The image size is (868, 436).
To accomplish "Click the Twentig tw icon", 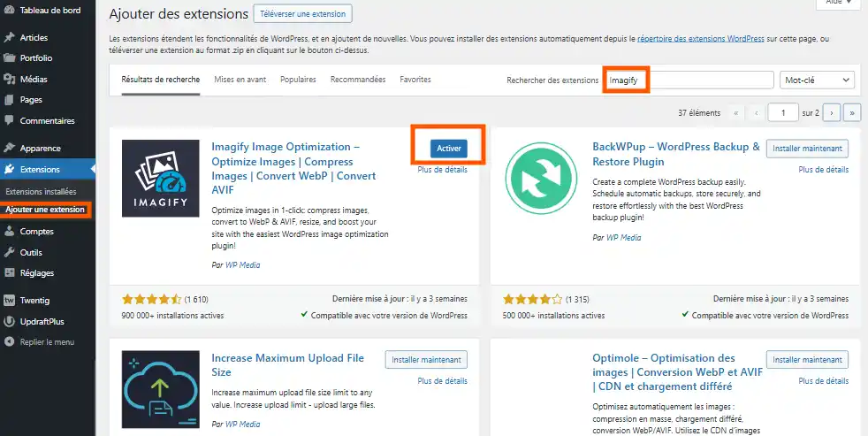I will point(9,301).
